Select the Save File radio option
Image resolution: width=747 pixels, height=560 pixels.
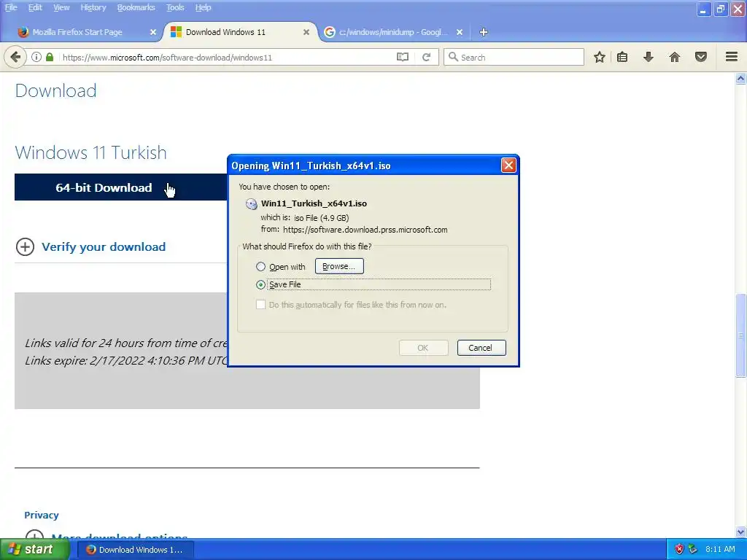point(260,285)
